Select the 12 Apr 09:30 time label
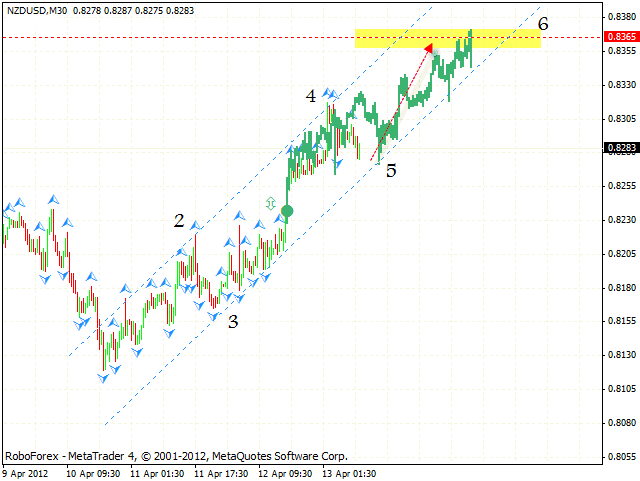 click(x=287, y=472)
